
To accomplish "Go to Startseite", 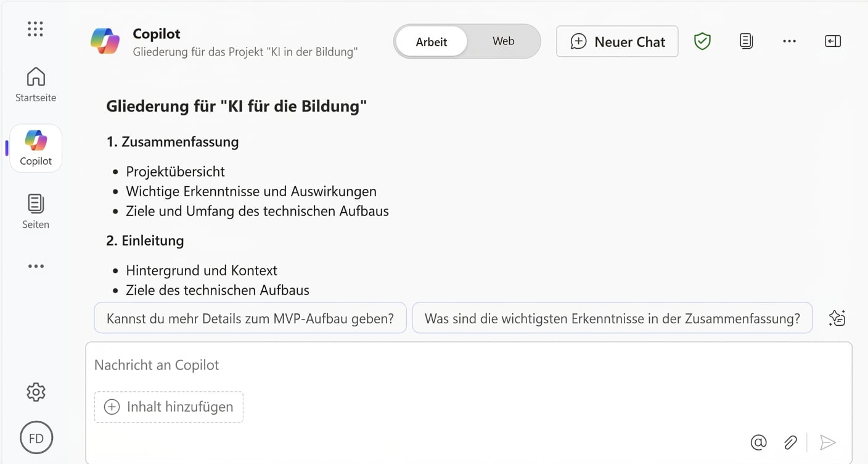I will [x=35, y=83].
